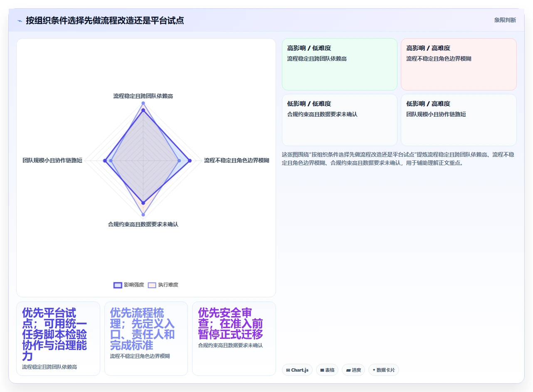Click the 进度 chip
The image size is (533, 392).
353,370
